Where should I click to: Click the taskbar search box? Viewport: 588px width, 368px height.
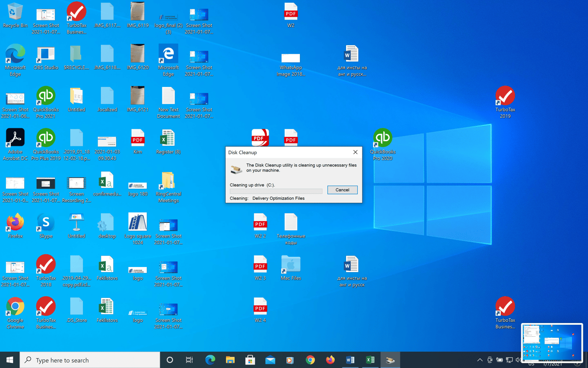[x=90, y=360]
